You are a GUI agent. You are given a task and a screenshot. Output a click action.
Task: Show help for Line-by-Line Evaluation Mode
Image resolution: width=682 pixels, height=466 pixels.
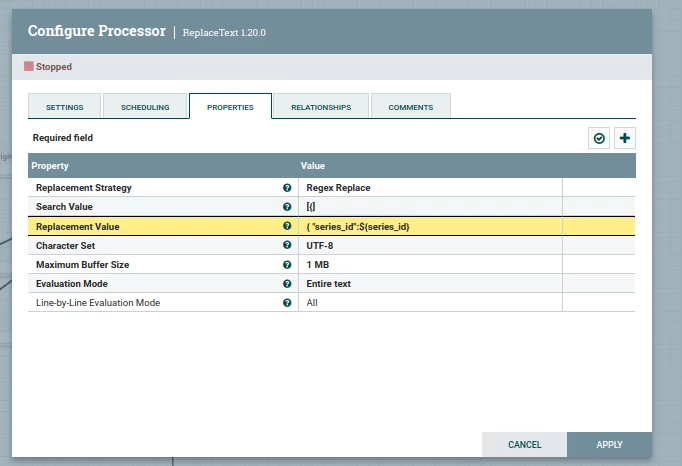click(287, 302)
